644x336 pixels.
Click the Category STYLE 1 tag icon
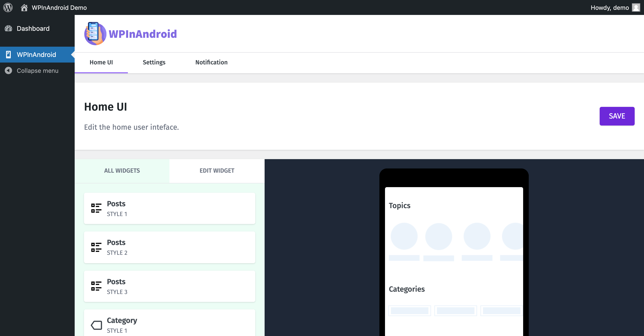pos(96,325)
